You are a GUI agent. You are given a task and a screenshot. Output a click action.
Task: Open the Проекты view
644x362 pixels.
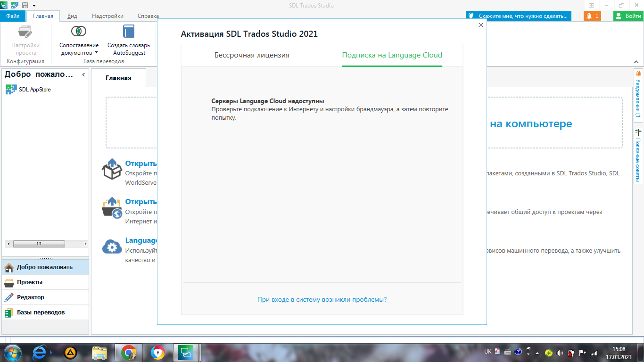(x=45, y=282)
